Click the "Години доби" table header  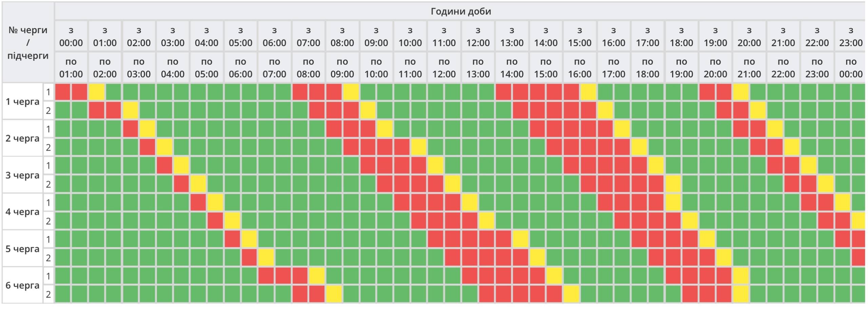click(460, 12)
